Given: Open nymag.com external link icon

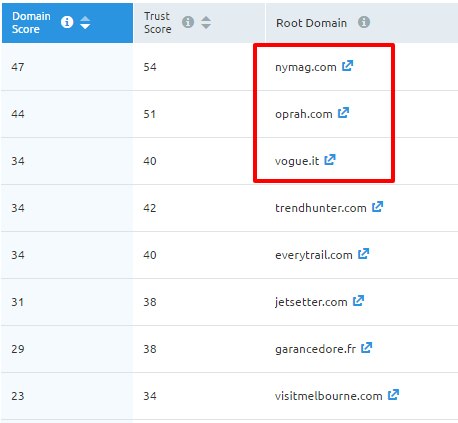Looking at the screenshot, I should point(347,66).
